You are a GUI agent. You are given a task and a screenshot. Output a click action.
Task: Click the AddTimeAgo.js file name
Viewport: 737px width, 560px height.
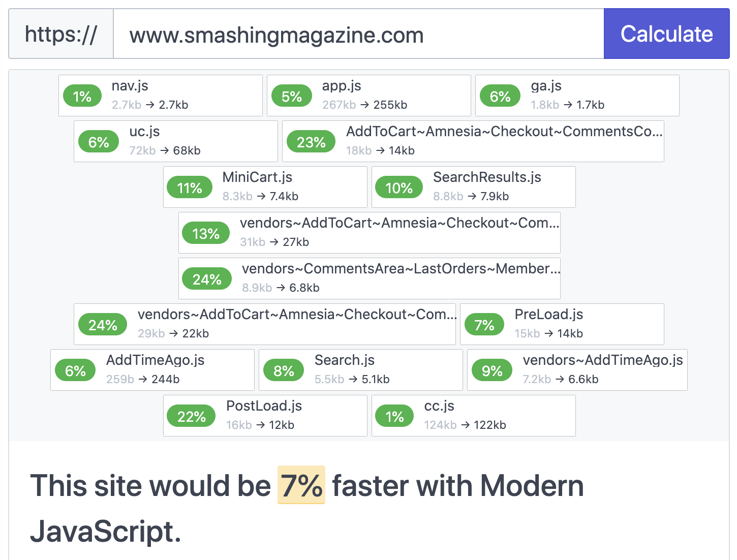tap(156, 360)
